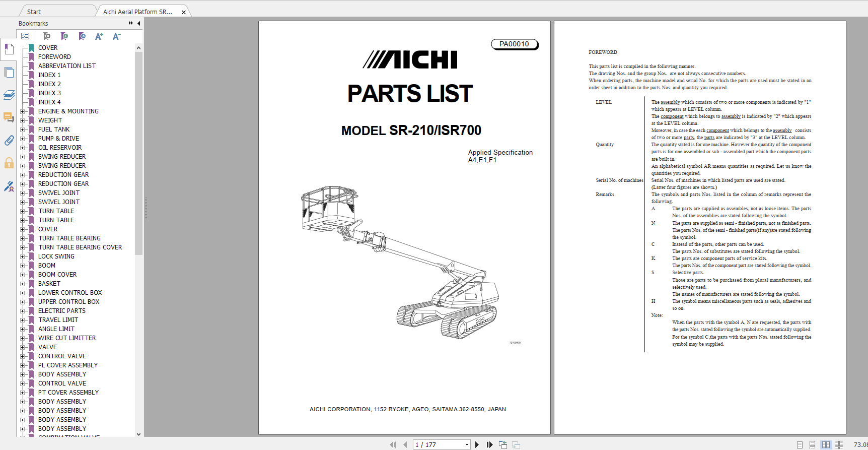Go to the next page

point(477,444)
